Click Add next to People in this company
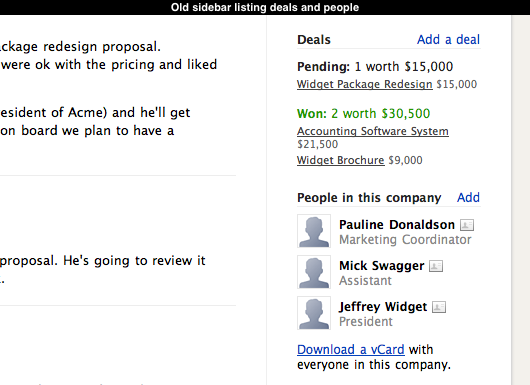 (x=468, y=197)
